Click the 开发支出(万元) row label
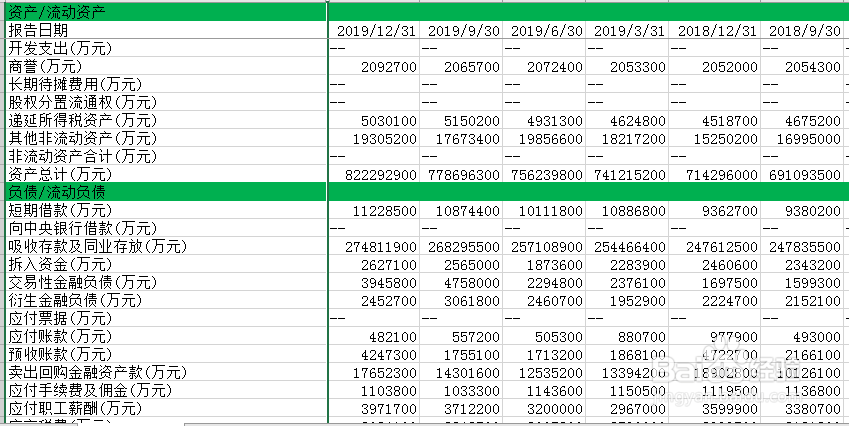 (x=165, y=48)
